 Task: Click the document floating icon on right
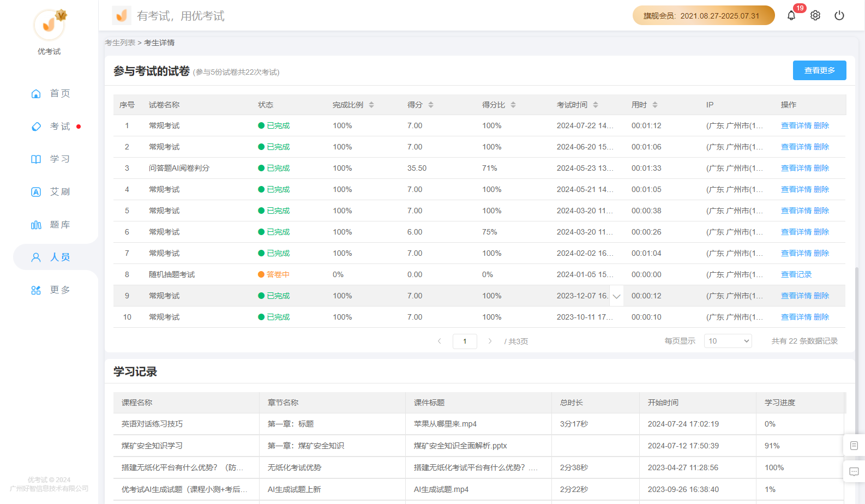(x=854, y=446)
